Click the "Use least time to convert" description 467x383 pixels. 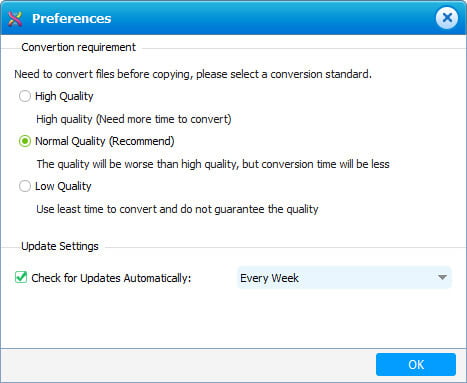point(177,209)
